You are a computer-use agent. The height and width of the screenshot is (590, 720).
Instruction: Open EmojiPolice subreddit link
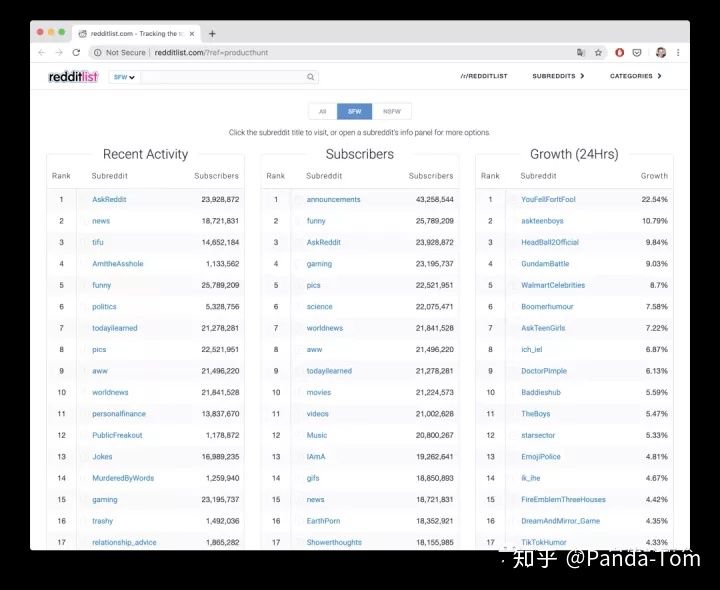pyautogui.click(x=541, y=456)
